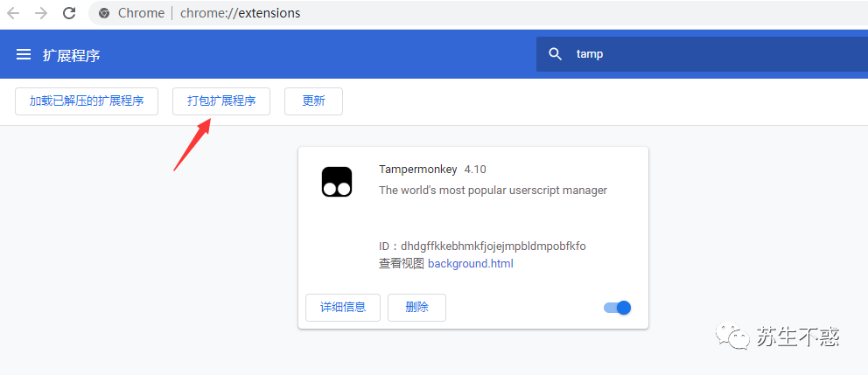
Task: Click the extension ID dhdgffkkebhmkfjojejmpbldmpobfkfo
Action: coord(493,247)
